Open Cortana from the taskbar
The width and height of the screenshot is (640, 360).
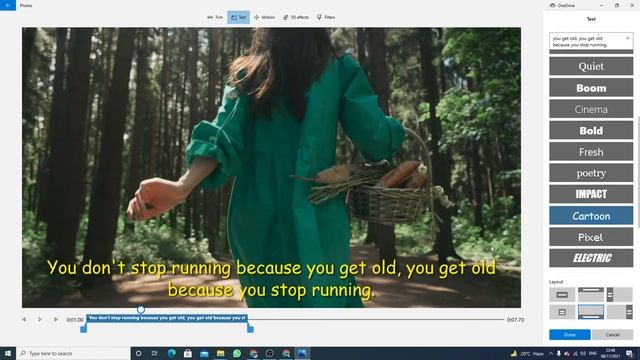138,353
